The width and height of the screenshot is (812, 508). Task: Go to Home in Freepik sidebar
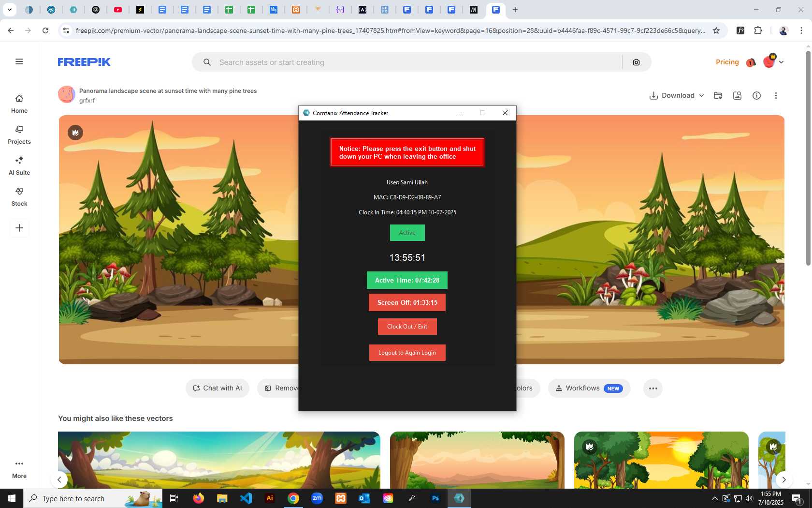pyautogui.click(x=19, y=104)
